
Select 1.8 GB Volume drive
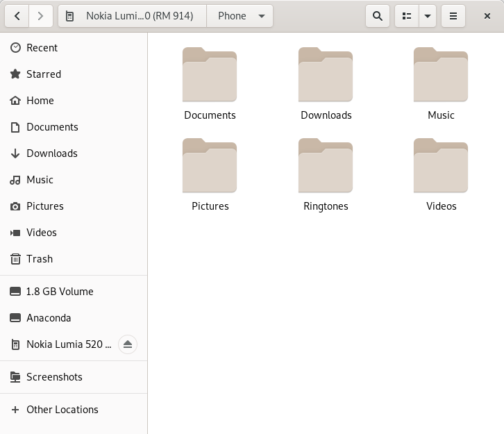(59, 292)
